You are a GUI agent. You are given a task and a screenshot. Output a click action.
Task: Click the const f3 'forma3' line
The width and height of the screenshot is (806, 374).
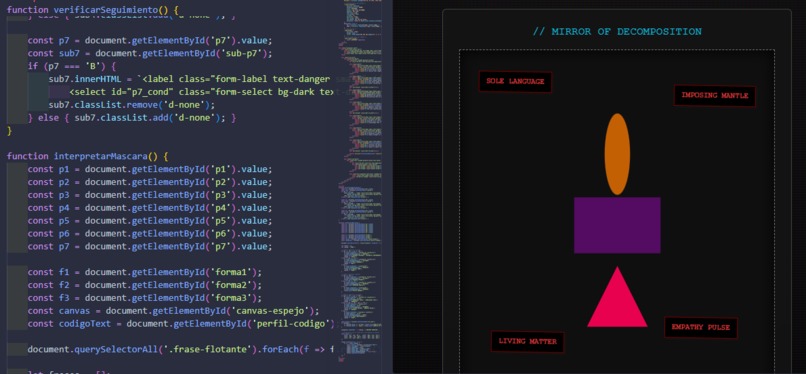tap(144, 297)
